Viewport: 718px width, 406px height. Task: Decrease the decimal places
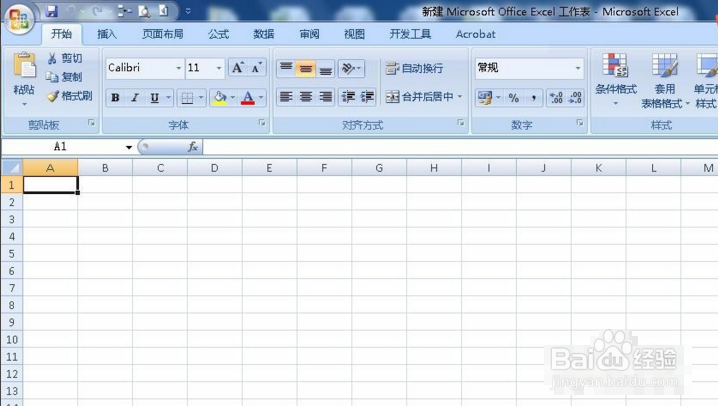pos(575,97)
